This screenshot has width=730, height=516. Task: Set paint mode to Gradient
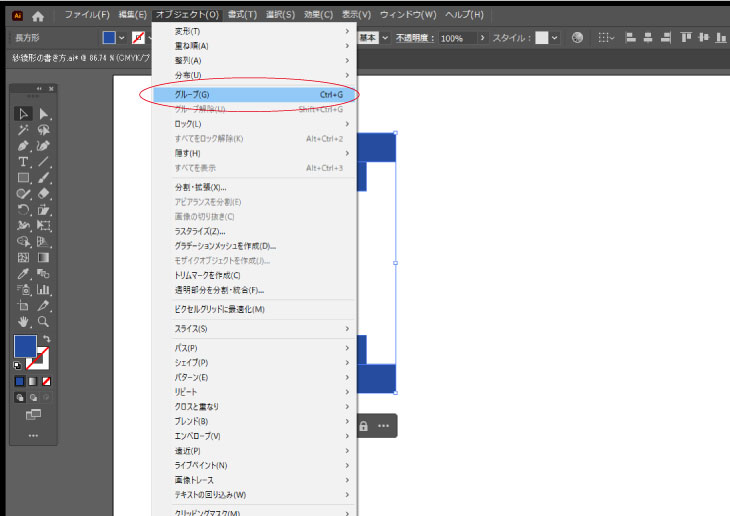click(33, 381)
